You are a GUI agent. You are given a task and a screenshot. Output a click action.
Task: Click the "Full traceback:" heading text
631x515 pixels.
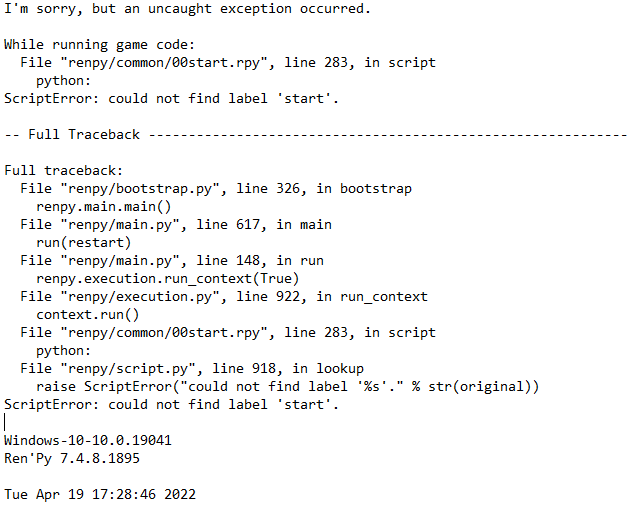tap(64, 171)
